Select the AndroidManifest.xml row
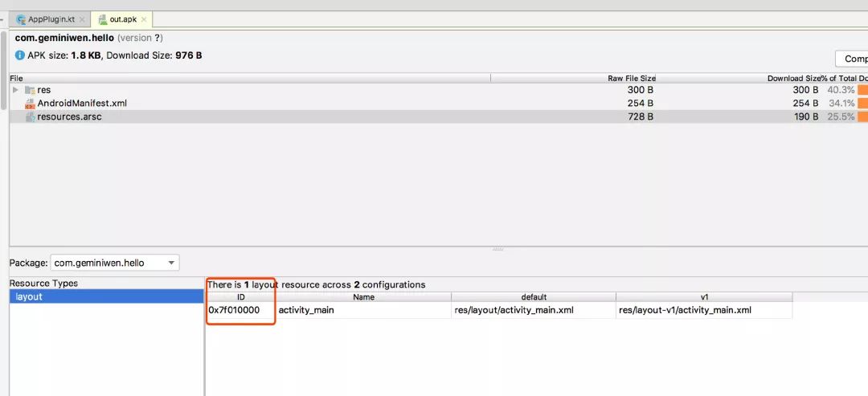 (x=439, y=104)
